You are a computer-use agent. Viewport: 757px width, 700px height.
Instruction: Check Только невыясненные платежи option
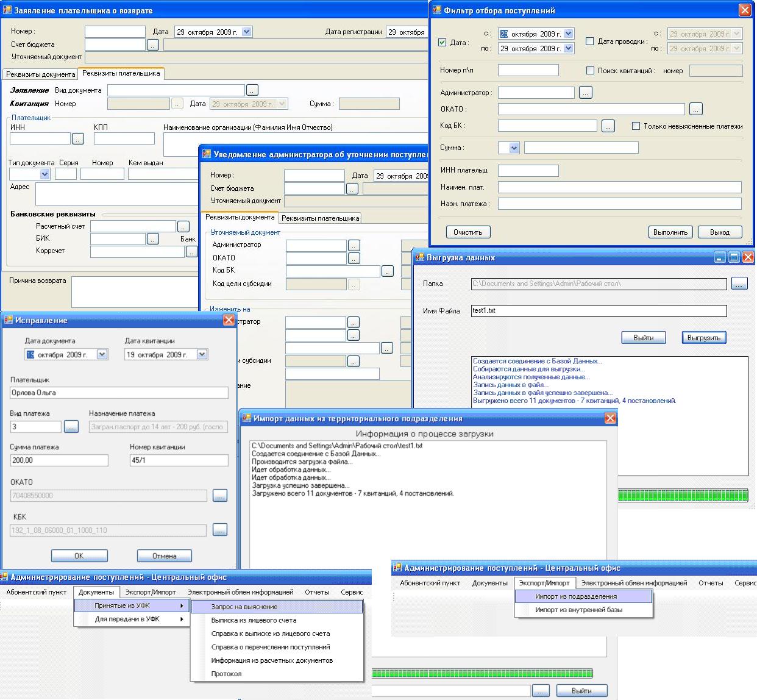[636, 126]
